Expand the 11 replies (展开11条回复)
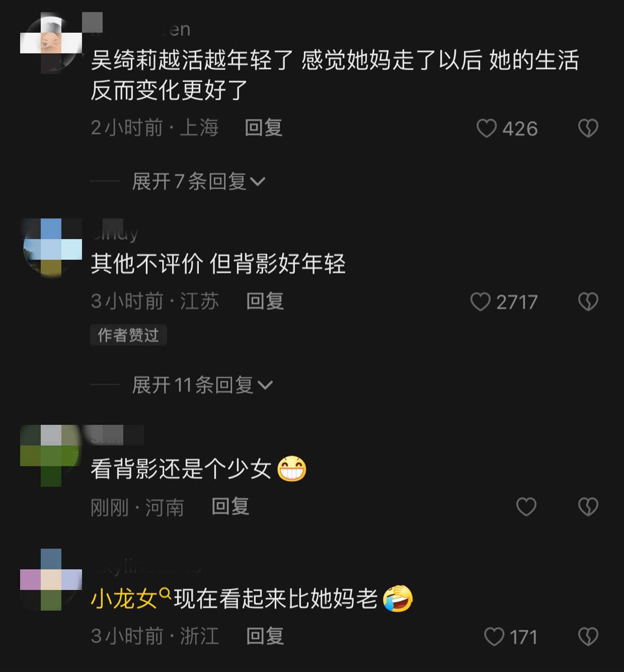Image resolution: width=624 pixels, height=672 pixels. point(202,385)
